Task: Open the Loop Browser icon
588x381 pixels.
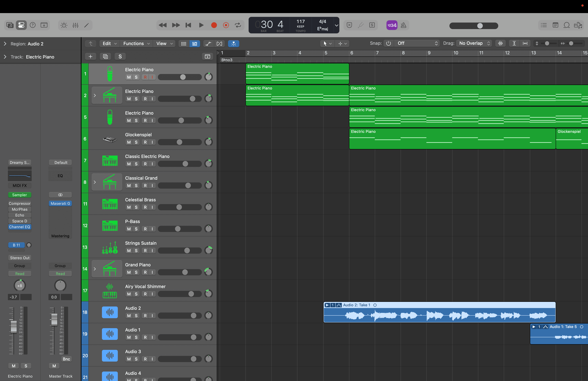Action: tap(567, 25)
